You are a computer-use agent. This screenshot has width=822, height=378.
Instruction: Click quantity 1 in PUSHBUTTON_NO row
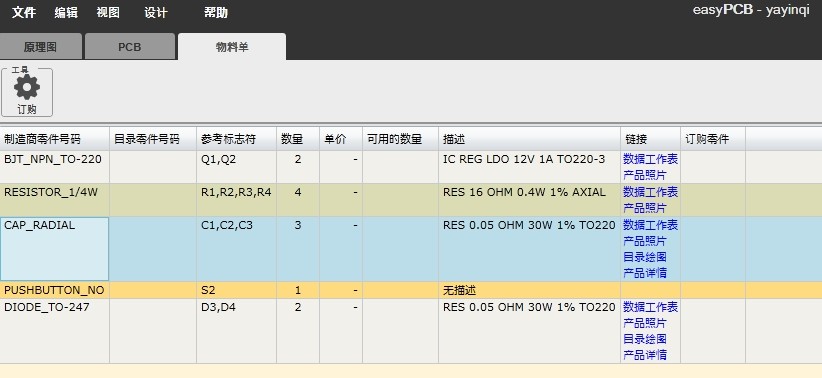click(298, 290)
